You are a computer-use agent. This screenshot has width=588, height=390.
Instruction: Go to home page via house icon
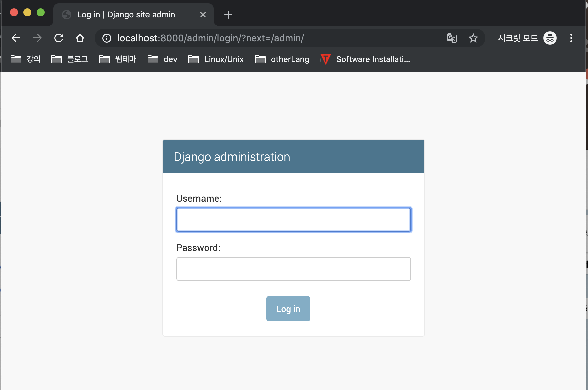(x=80, y=38)
